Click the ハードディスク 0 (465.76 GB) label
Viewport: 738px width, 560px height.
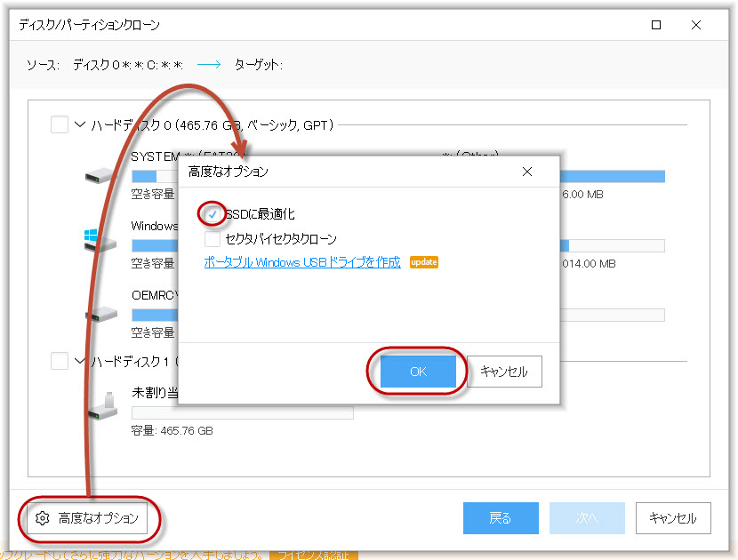click(x=213, y=125)
